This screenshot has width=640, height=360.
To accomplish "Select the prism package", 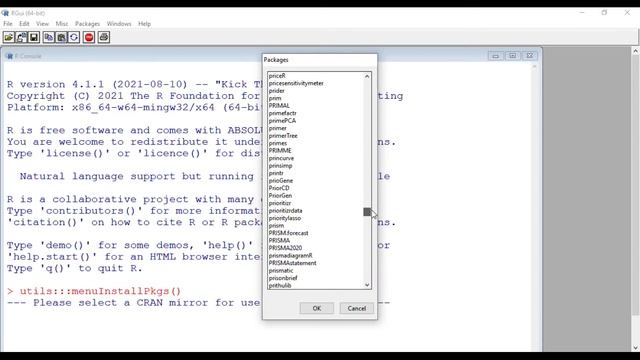I will point(276,225).
